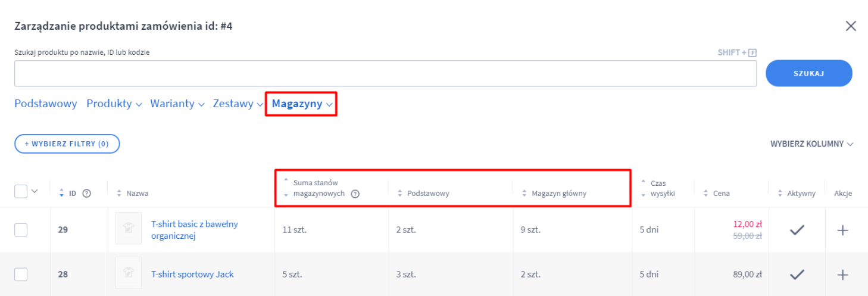Click the 3 szt. Podstawowy stock value
The height and width of the screenshot is (296, 868).
406,275
